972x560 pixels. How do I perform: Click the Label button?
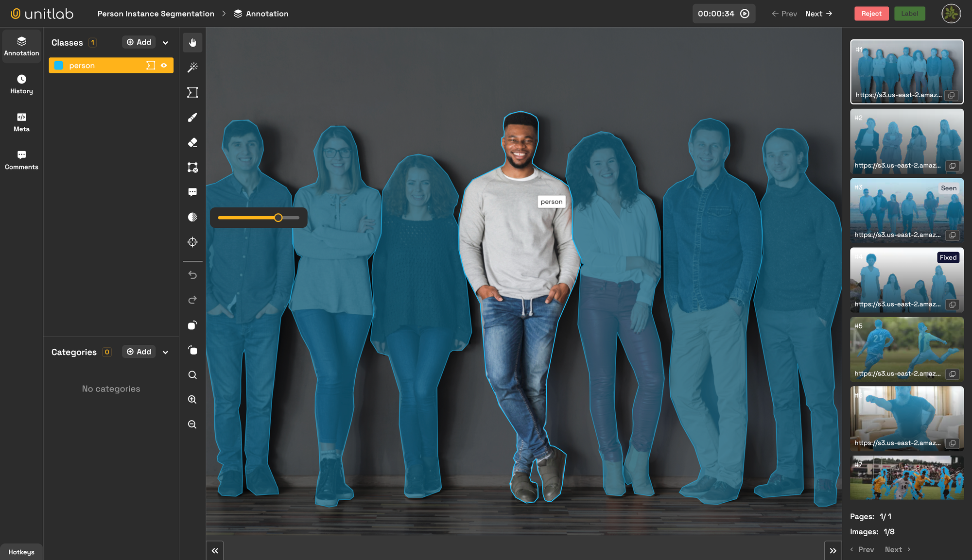[909, 14]
